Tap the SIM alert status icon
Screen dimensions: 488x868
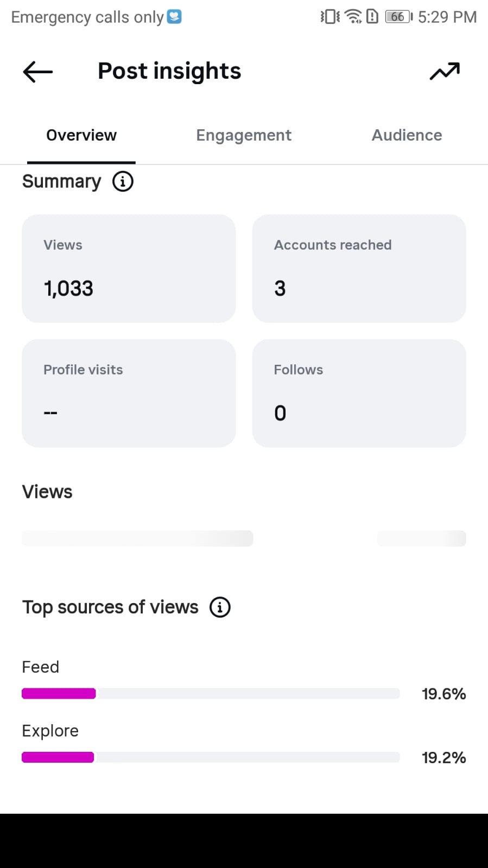click(x=372, y=17)
